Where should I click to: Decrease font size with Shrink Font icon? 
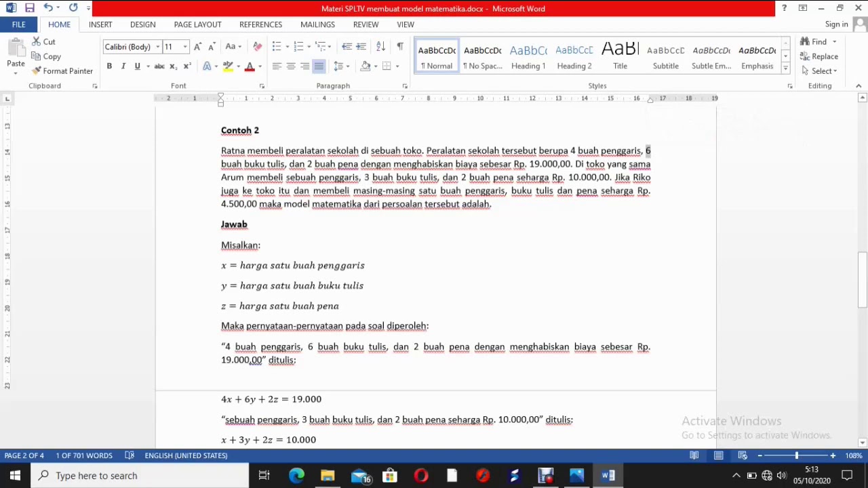click(x=212, y=47)
